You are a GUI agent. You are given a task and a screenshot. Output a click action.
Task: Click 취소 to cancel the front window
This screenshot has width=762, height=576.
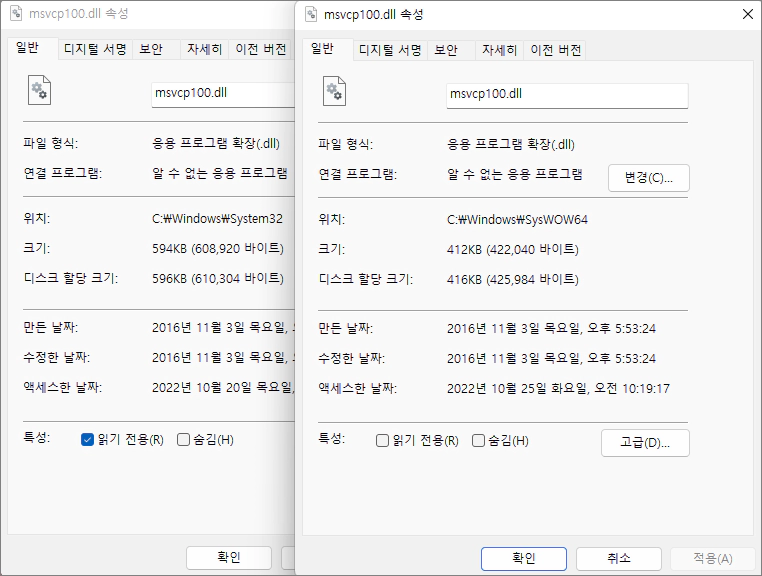click(x=619, y=559)
